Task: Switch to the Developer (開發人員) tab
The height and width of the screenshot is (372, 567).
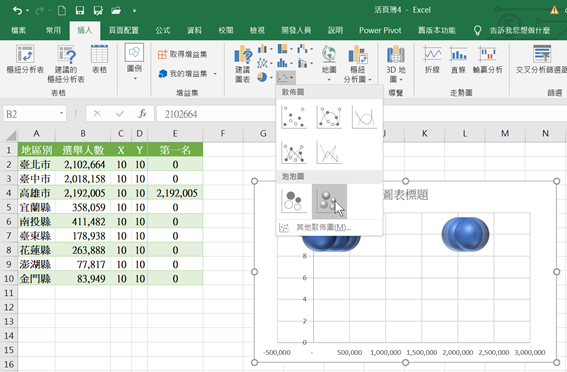Action: [296, 30]
